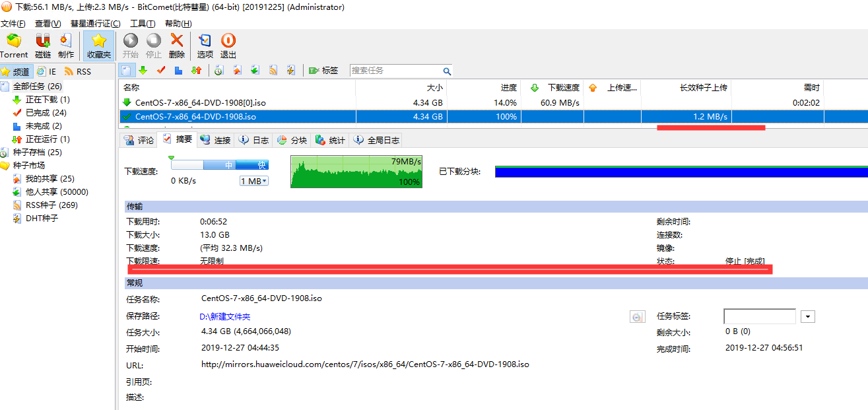868x410 pixels.
Task: Filter by downloading green arrow icon
Action: tap(143, 70)
